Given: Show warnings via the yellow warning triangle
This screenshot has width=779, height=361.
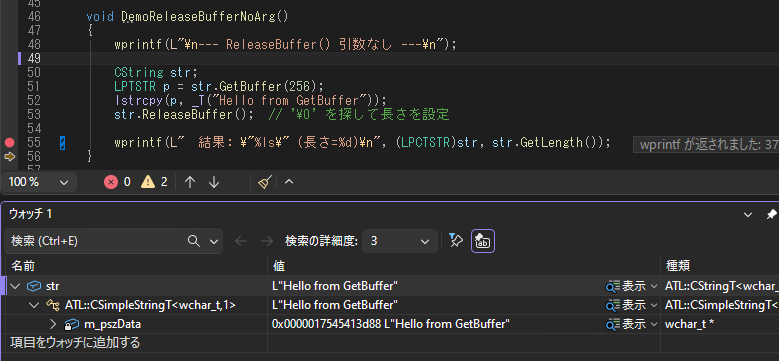Looking at the screenshot, I should point(148,182).
